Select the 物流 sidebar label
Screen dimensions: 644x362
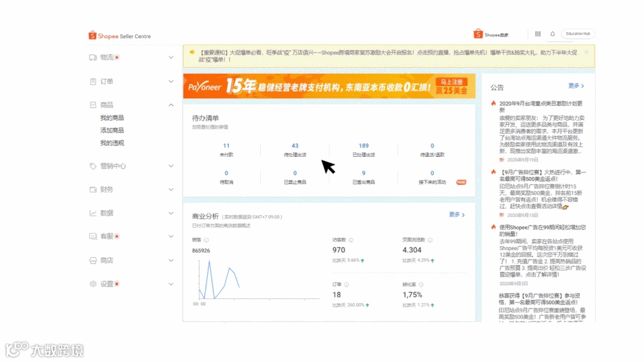(x=107, y=57)
